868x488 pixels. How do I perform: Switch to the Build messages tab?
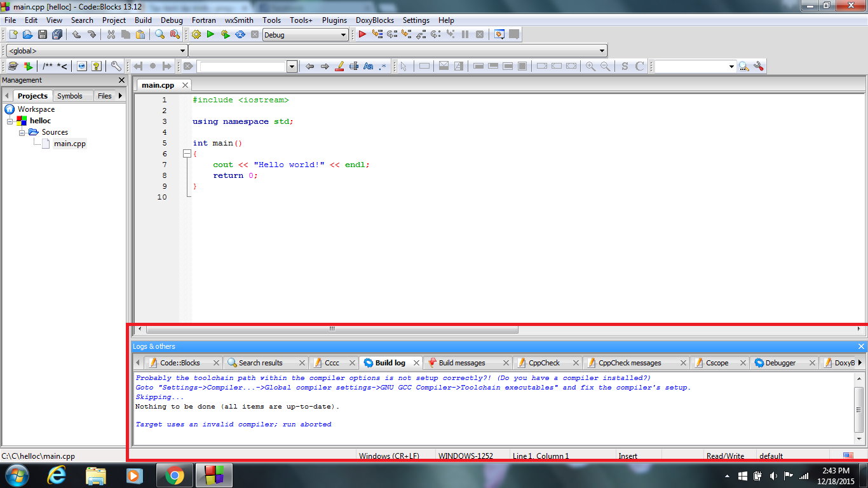461,363
